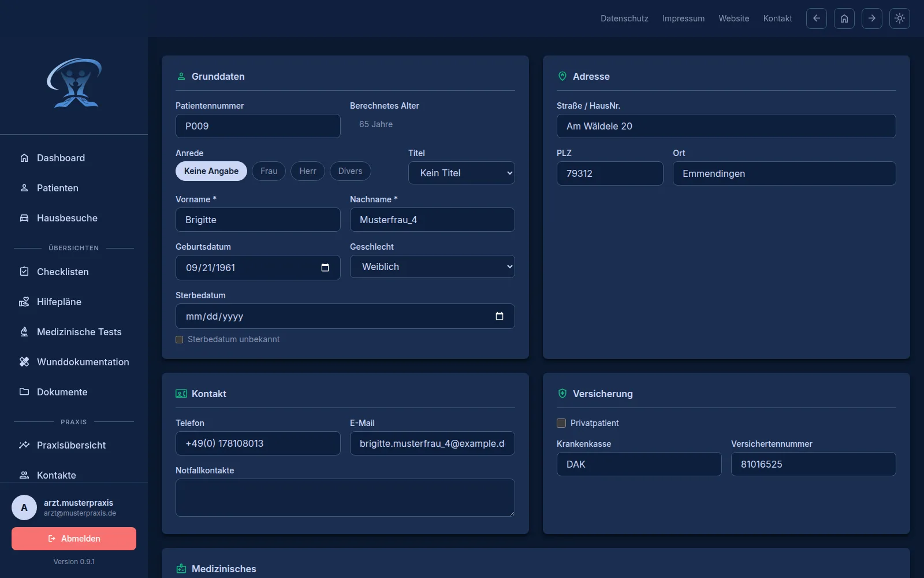Check Sterbedatum unbekannt checkbox

click(180, 340)
